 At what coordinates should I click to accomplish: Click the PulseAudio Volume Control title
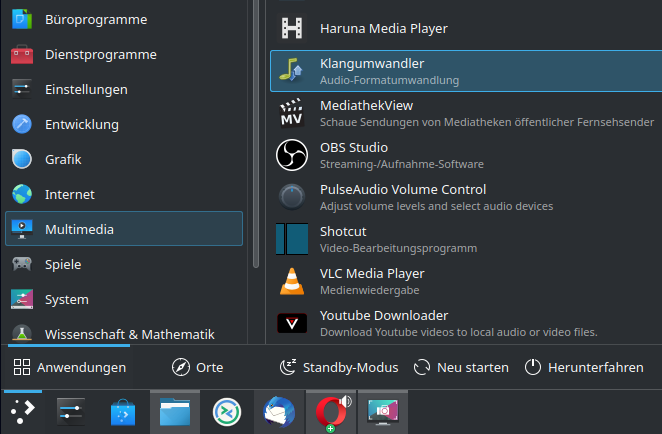(x=403, y=190)
